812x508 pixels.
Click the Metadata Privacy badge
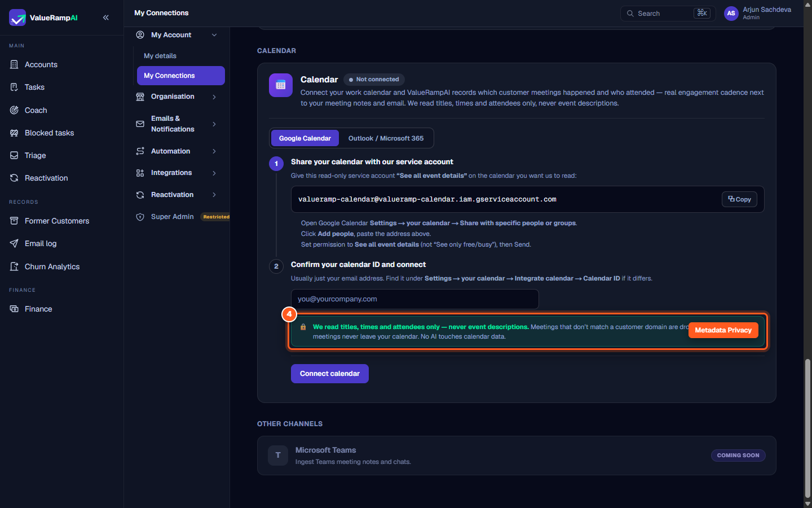(723, 330)
